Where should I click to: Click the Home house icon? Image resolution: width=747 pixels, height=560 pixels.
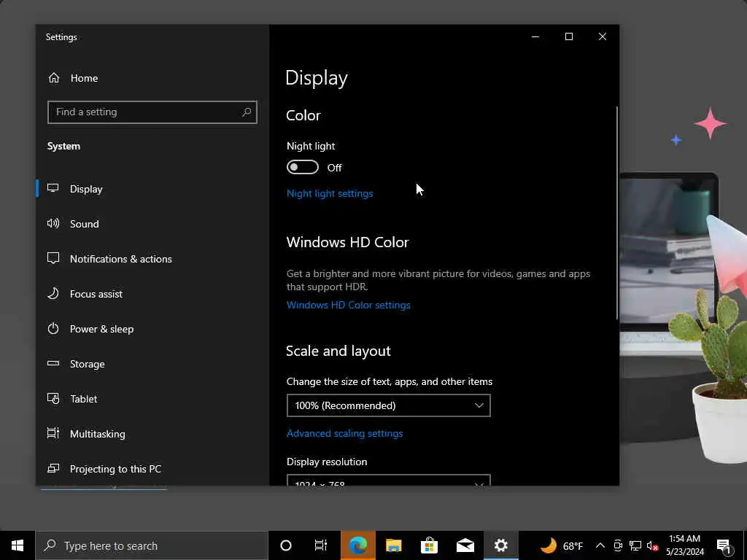(x=54, y=77)
